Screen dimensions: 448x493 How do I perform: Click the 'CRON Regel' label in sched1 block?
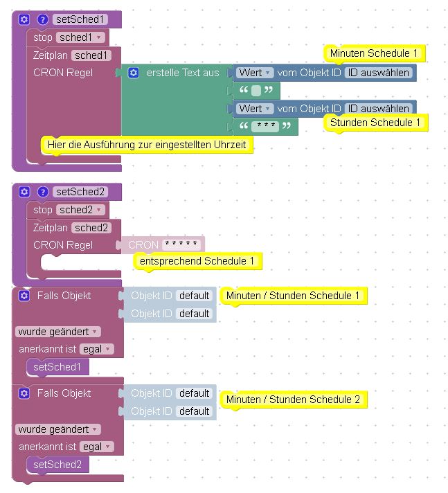coord(63,73)
